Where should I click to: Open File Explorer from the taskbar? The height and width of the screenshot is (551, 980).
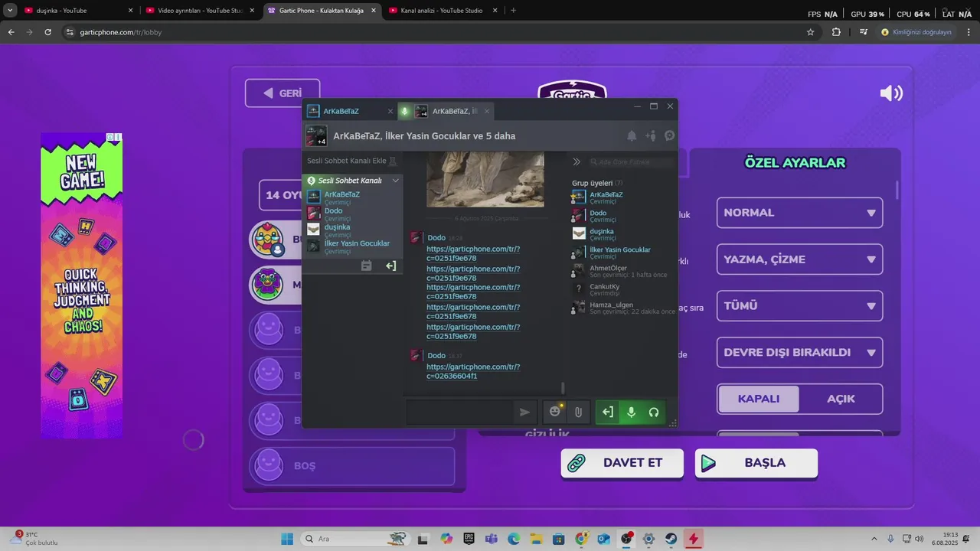point(537,539)
